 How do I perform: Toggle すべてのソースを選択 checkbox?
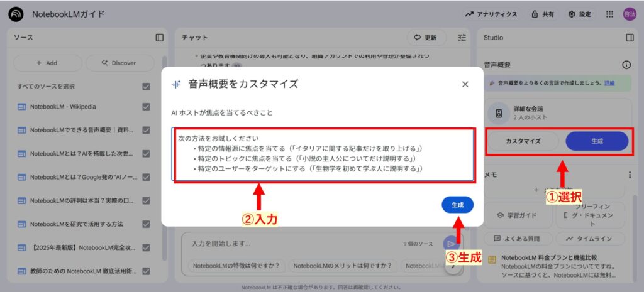[146, 87]
